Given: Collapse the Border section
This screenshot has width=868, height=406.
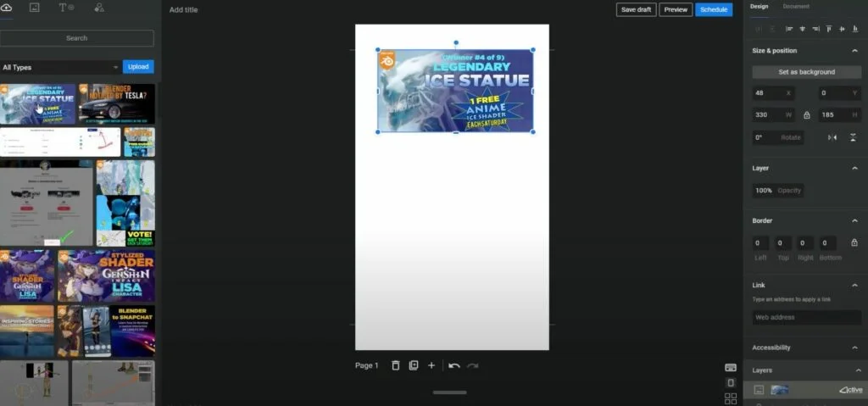Looking at the screenshot, I should (x=854, y=220).
